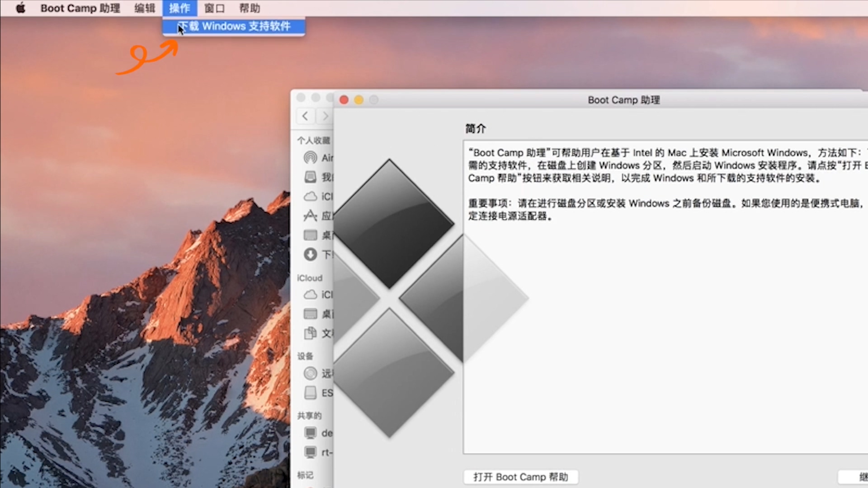Open the 编辑 menu
This screenshot has width=868, height=488.
point(145,8)
